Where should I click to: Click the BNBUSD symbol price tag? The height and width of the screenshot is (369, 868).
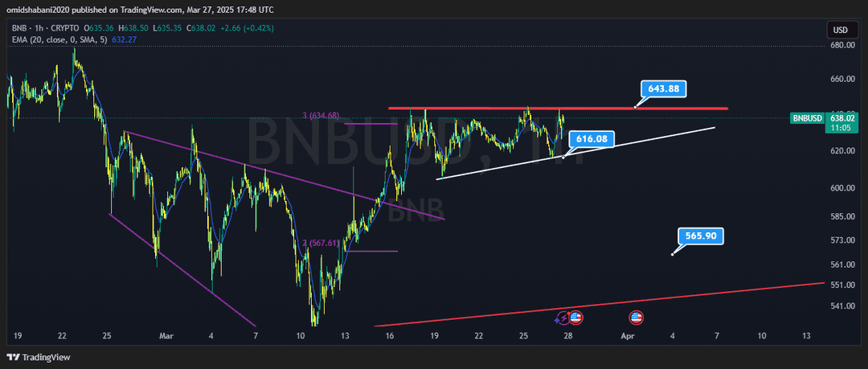click(x=808, y=117)
